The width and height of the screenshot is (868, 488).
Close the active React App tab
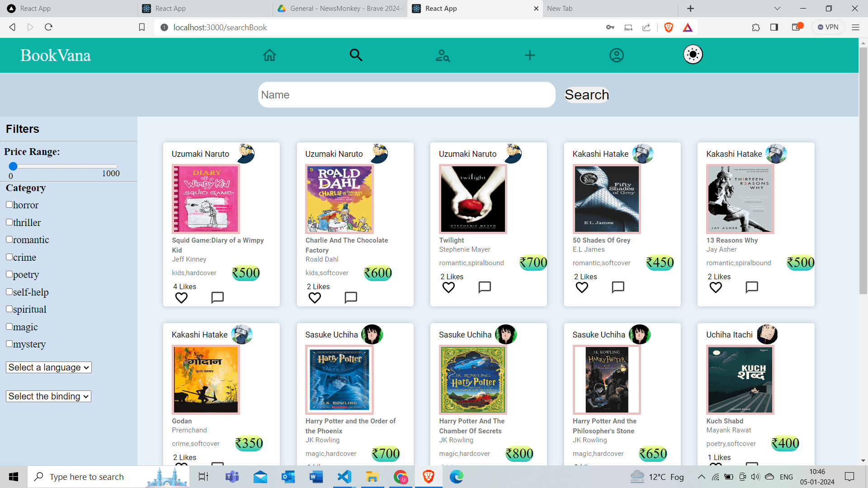(536, 9)
